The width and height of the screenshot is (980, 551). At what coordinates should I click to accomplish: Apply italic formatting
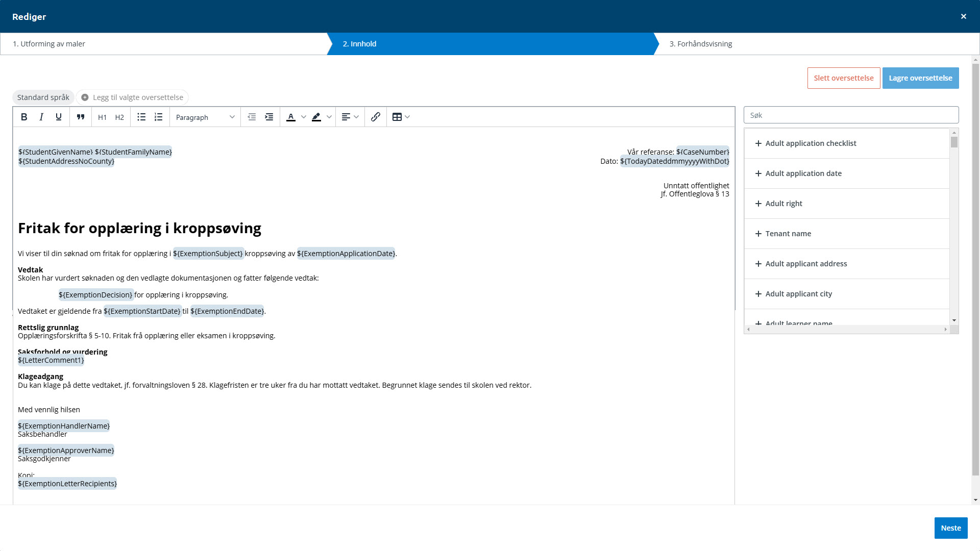pos(41,117)
